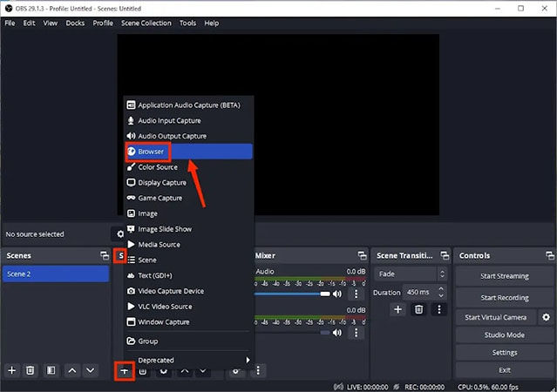Choose Text (GDI+) source
The image size is (557, 392).
(188, 275)
